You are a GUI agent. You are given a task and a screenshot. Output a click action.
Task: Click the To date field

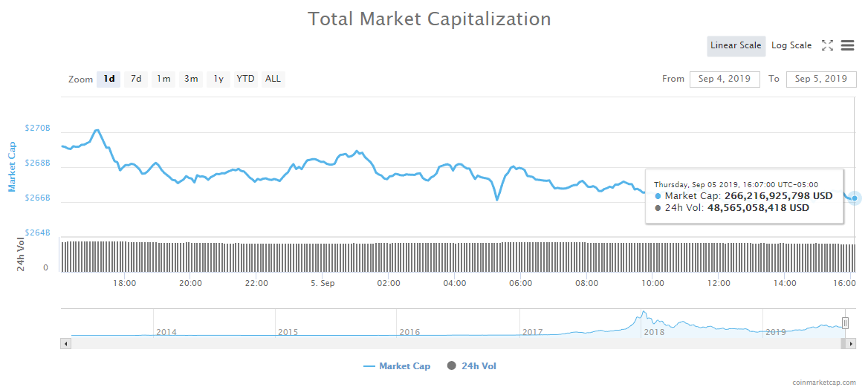(x=821, y=79)
